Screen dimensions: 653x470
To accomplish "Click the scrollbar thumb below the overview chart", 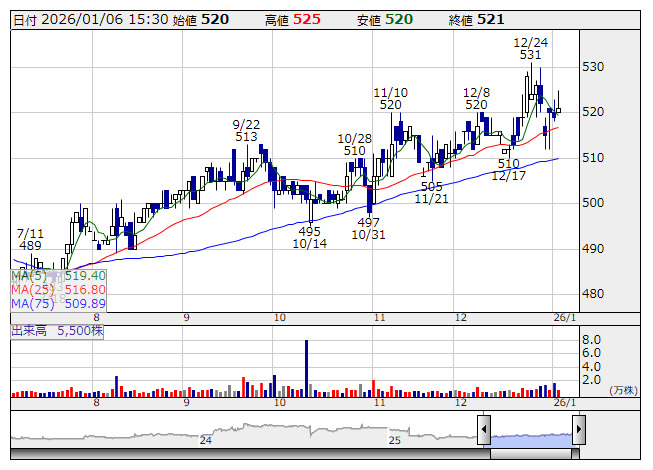I will tap(531, 454).
